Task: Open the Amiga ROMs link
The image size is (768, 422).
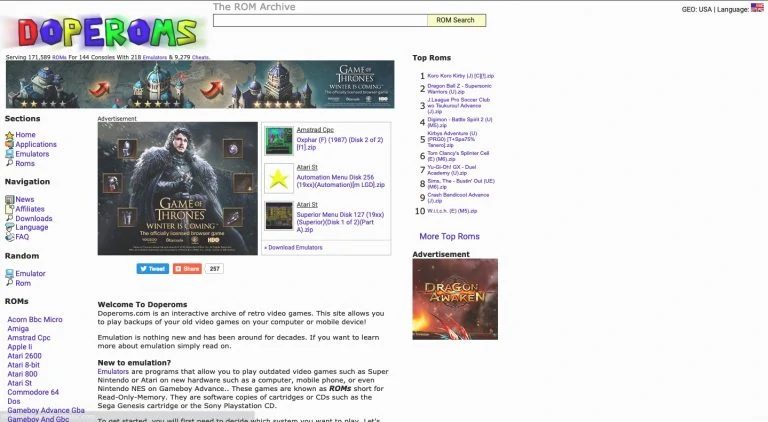Action: pos(18,328)
